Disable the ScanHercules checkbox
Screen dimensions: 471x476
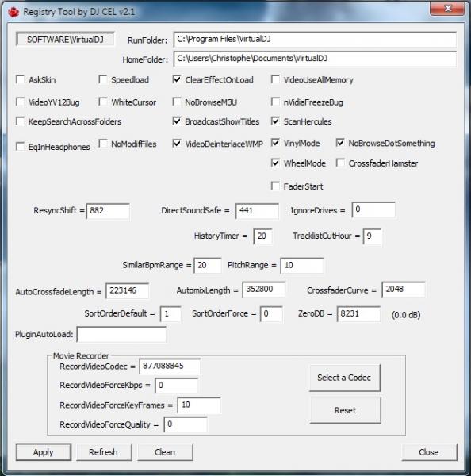pyautogui.click(x=275, y=121)
